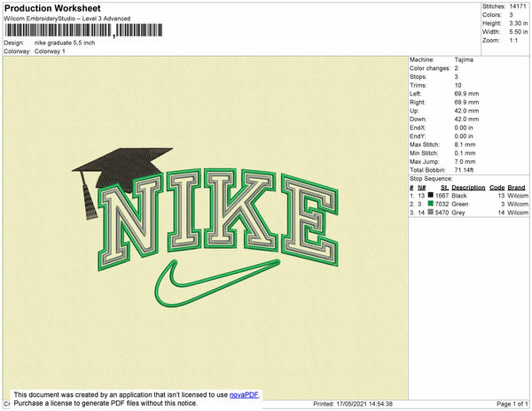This screenshot has height=411, width=532.
Task: Click the design name 'nike graduate 5,5 inch'
Action: [65, 43]
